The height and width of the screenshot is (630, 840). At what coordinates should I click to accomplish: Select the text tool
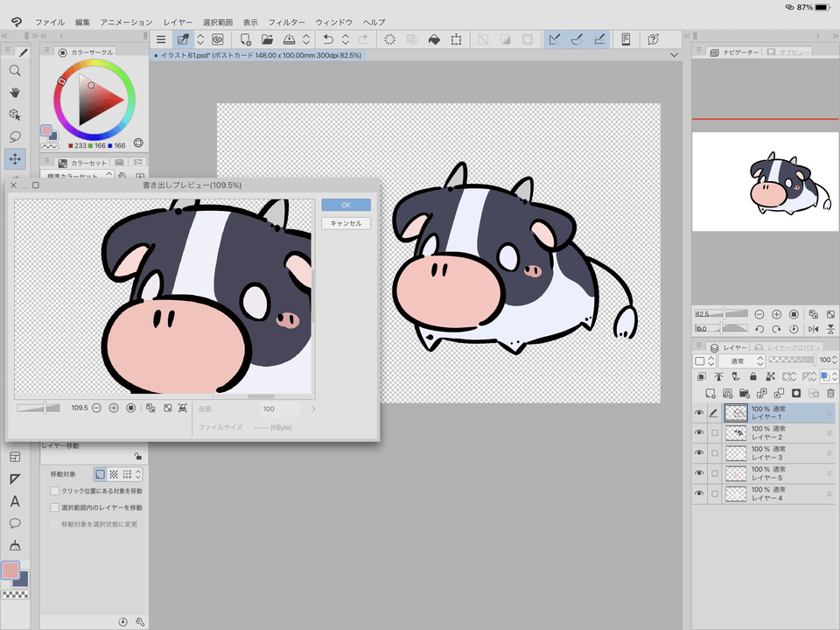pos(15,501)
